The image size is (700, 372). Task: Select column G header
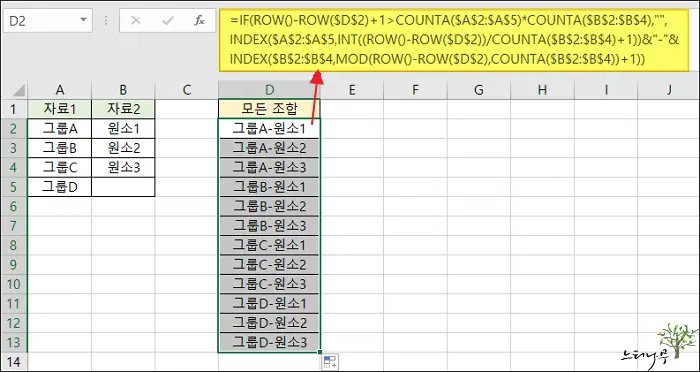[x=479, y=90]
